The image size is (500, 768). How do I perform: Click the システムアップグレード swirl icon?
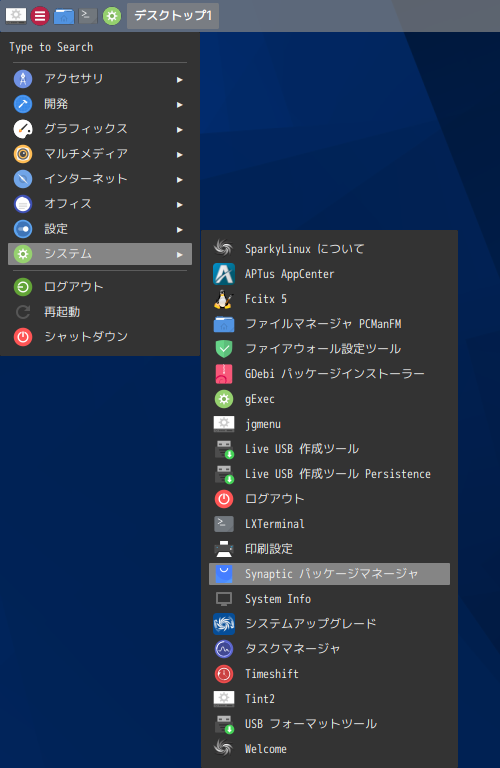[224, 624]
